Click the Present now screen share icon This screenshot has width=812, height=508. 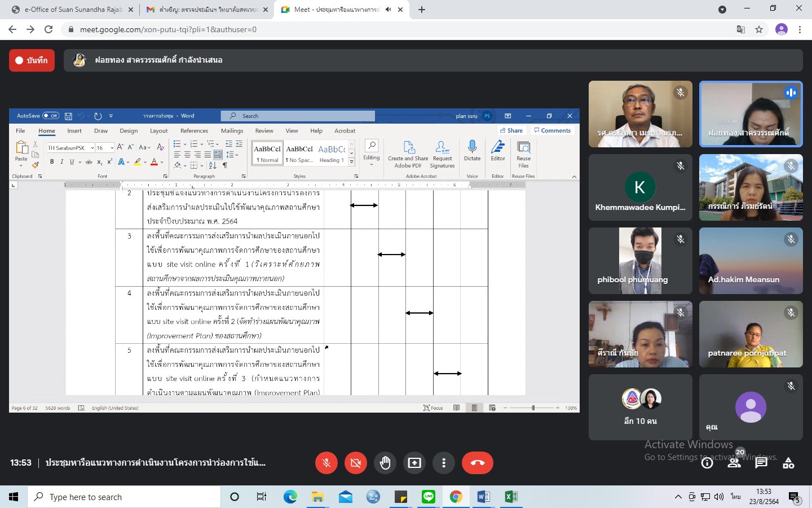pyautogui.click(x=414, y=463)
